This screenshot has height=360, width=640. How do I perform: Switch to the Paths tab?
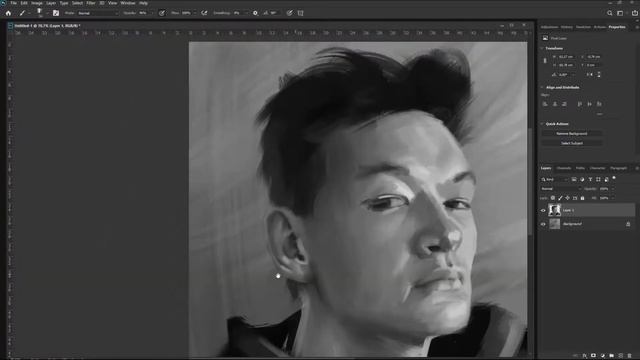[x=580, y=168]
